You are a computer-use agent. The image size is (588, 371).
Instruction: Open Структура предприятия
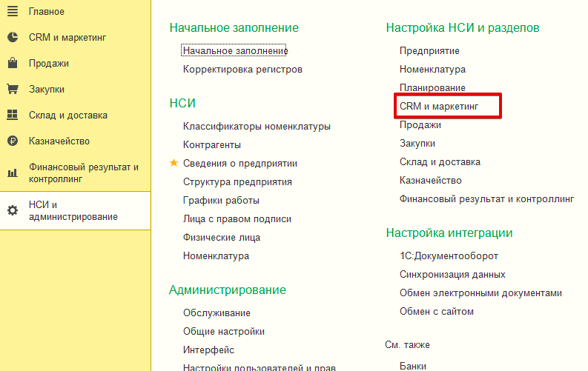pos(237,181)
